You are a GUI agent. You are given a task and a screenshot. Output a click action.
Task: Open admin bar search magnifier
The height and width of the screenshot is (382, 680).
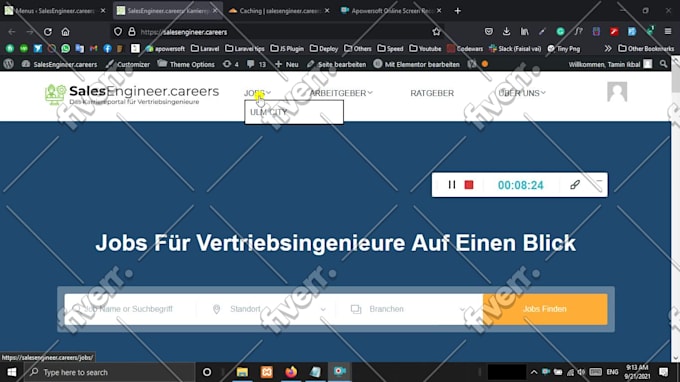coord(663,64)
